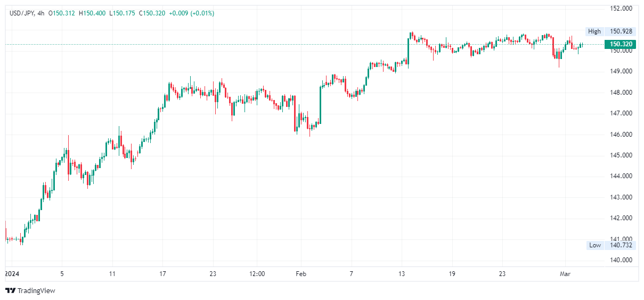Open the TradingView wordmark link
Screen dimensions: 644x300
pyautogui.click(x=36, y=290)
